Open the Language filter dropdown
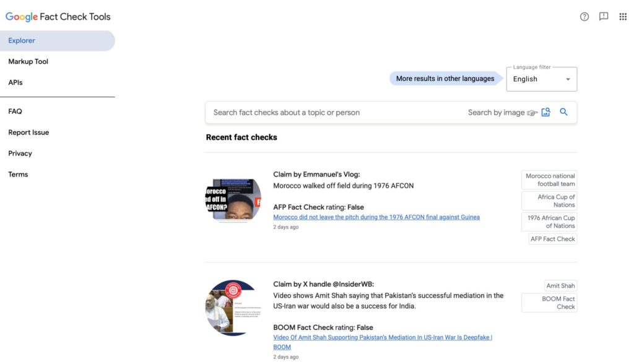The image size is (634, 364). [x=542, y=79]
